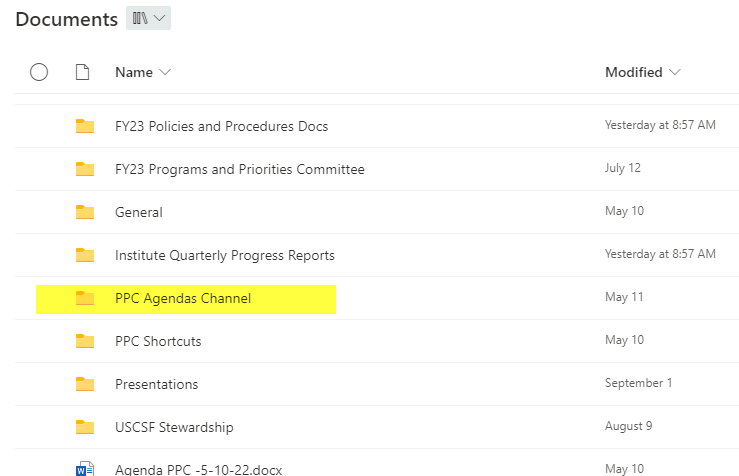Screen dimensions: 739x476
Task: Open the Presentations folder
Action: click(156, 384)
